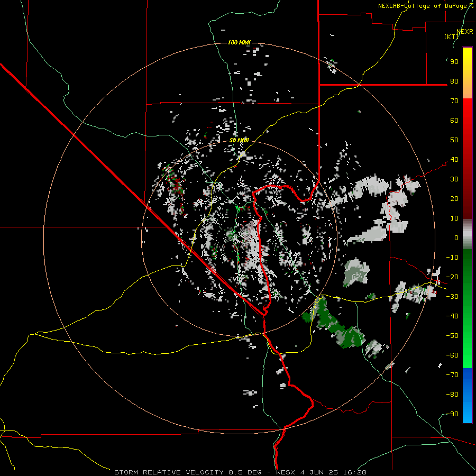476x476 pixels.
Task: Select the positive 70 scale value
Action: [x=454, y=101]
